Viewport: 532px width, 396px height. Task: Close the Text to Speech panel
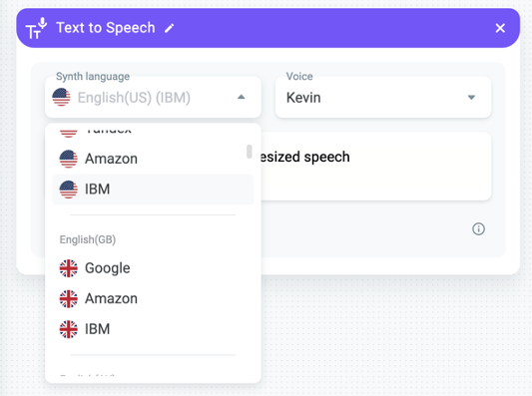click(500, 28)
